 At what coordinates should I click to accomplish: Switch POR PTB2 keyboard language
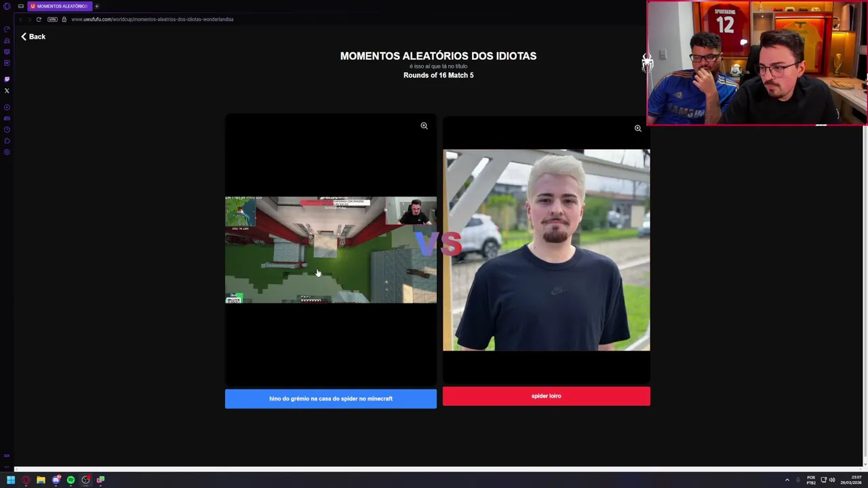pos(811,480)
